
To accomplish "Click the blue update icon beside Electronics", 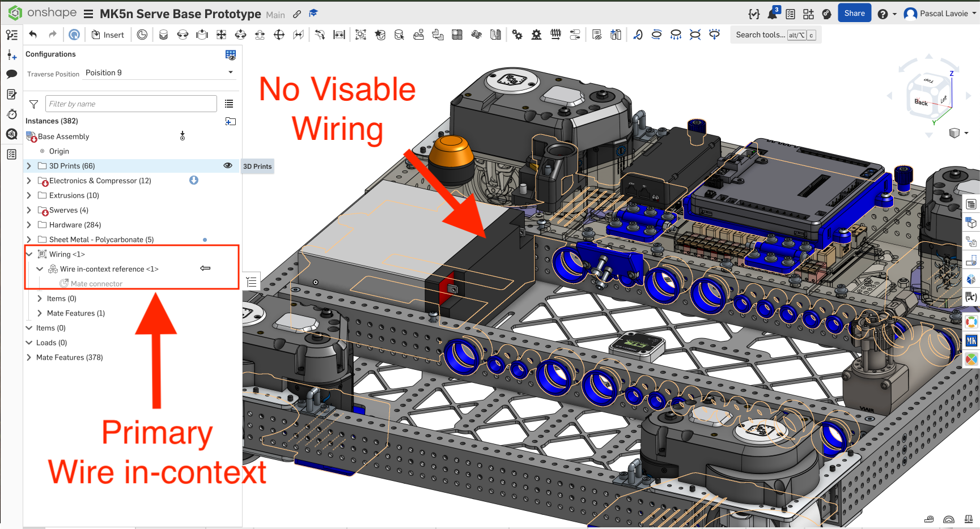I will (x=194, y=180).
